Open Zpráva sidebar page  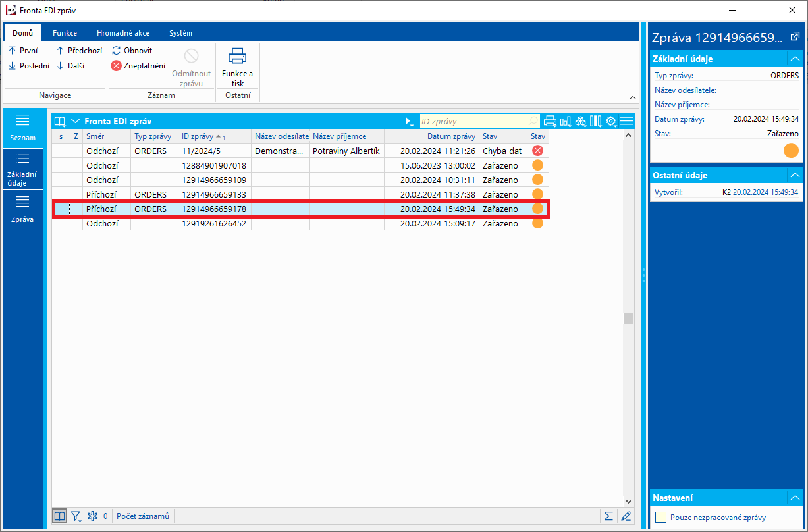pyautogui.click(x=22, y=209)
